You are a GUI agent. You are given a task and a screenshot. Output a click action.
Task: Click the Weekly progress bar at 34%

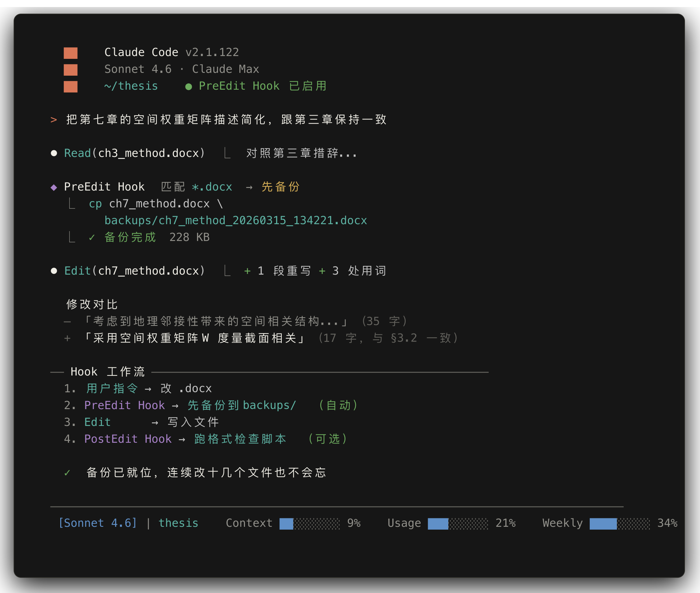619,524
